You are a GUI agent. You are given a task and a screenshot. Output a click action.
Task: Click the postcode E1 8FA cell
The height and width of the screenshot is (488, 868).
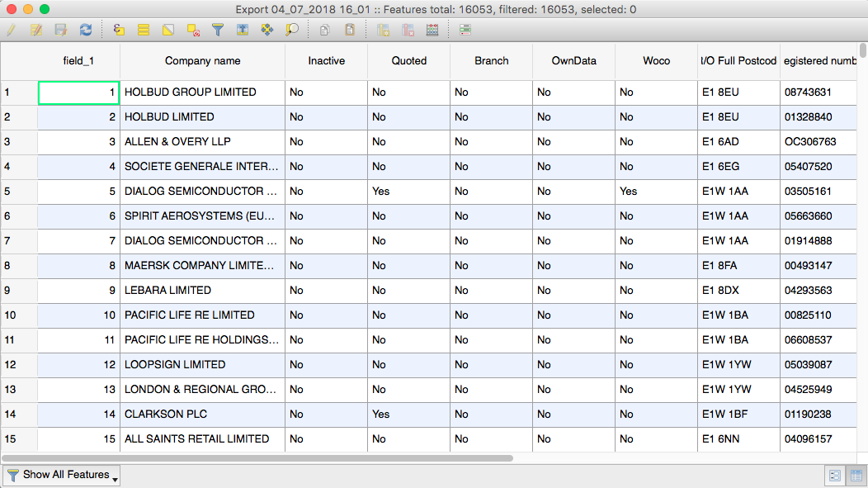tap(739, 266)
